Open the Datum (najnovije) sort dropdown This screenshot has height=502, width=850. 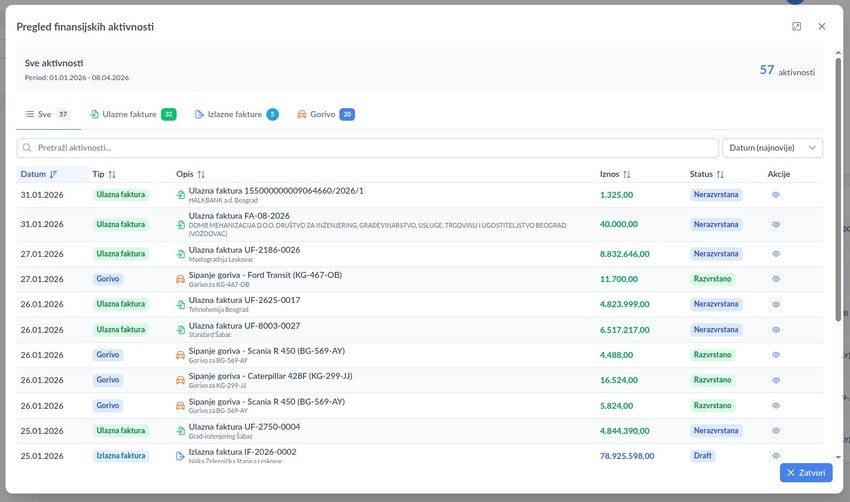[772, 148]
